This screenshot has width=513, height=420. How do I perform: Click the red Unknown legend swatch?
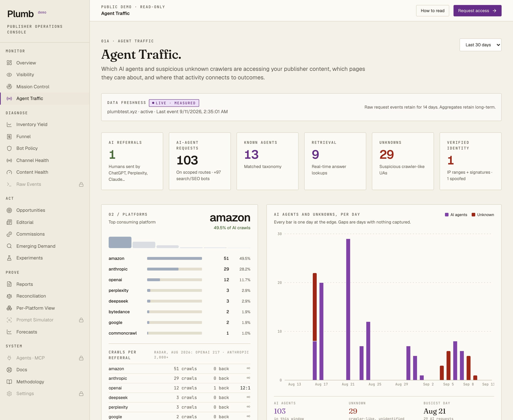(x=473, y=215)
